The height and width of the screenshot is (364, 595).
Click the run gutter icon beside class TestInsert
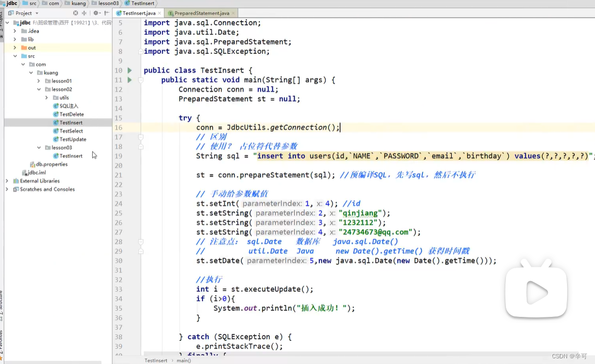[x=130, y=70]
